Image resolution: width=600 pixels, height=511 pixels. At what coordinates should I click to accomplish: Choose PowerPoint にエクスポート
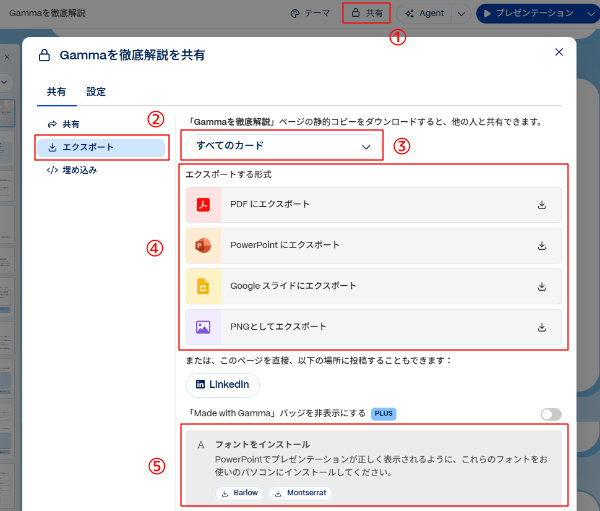tap(373, 246)
